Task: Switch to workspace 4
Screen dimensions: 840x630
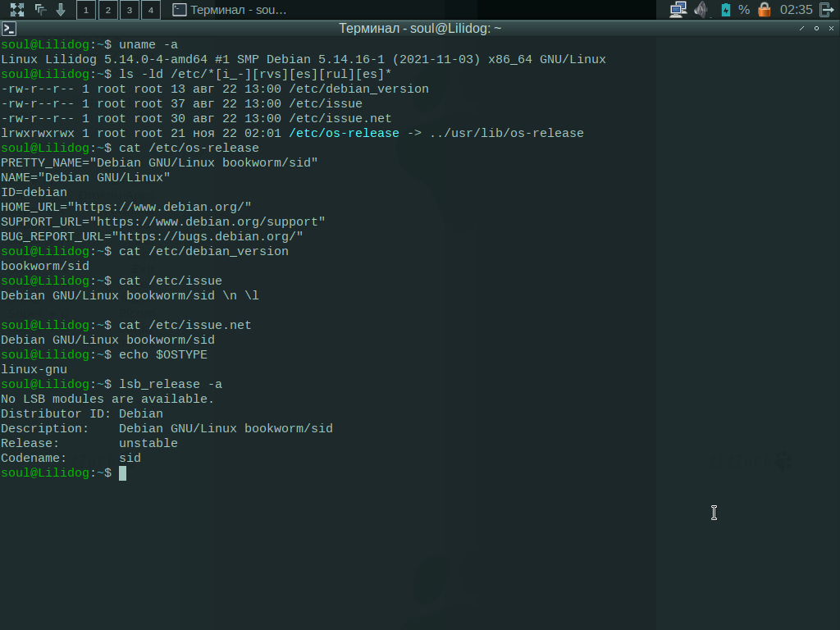Action: [151, 10]
